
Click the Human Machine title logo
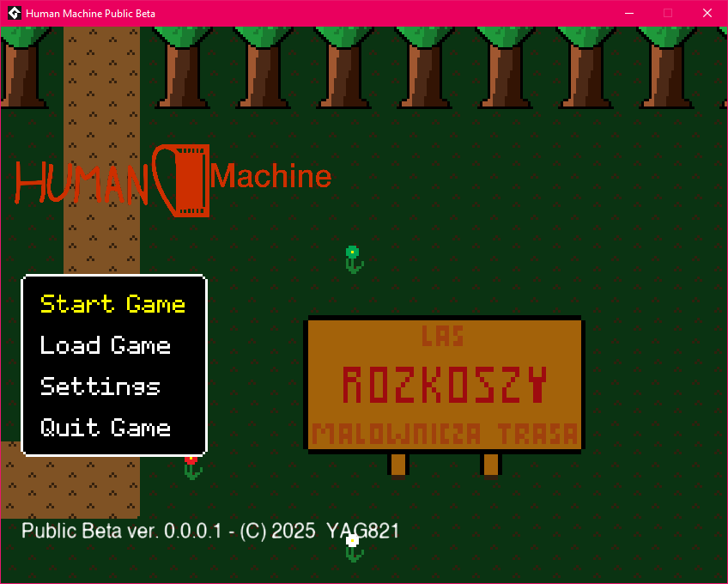(x=173, y=180)
